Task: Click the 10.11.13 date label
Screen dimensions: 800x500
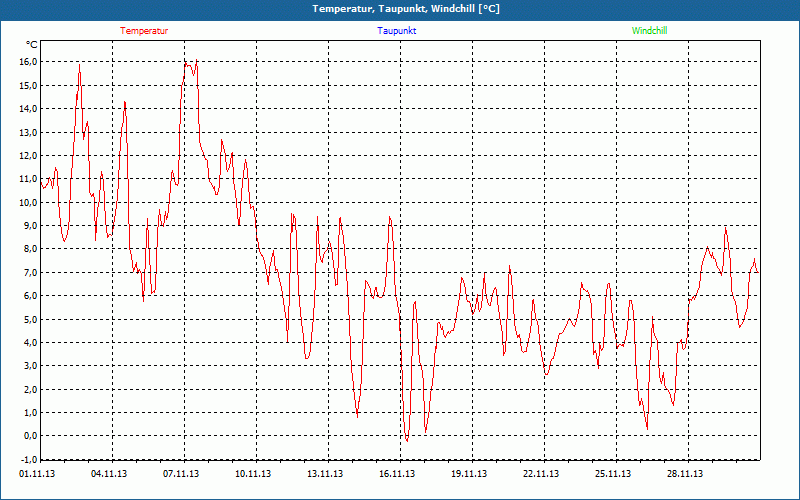Action: (253, 474)
